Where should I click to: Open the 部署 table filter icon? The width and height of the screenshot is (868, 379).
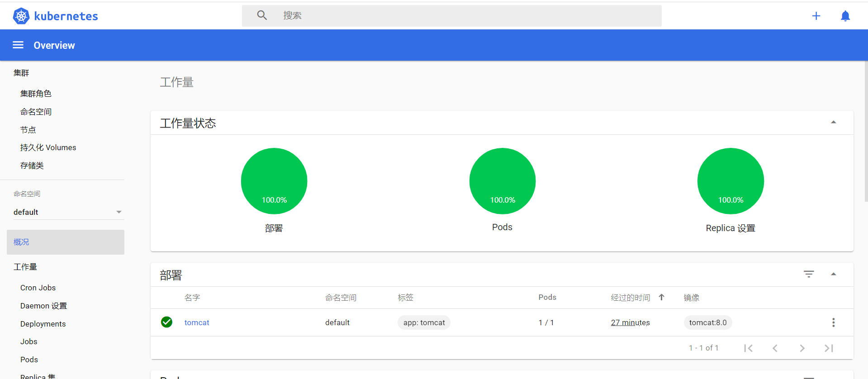809,274
